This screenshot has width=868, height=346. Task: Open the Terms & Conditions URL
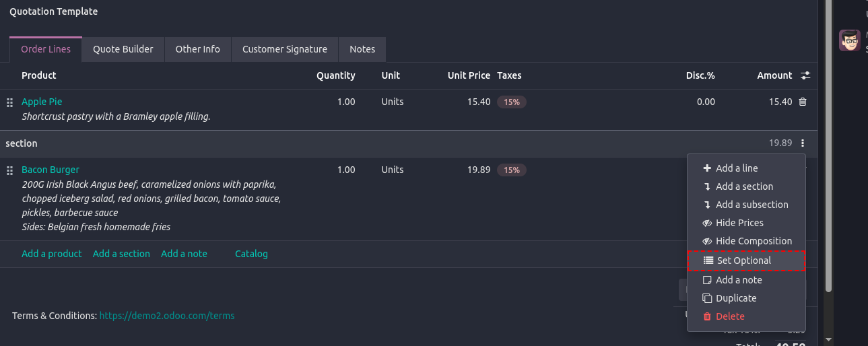click(x=167, y=316)
